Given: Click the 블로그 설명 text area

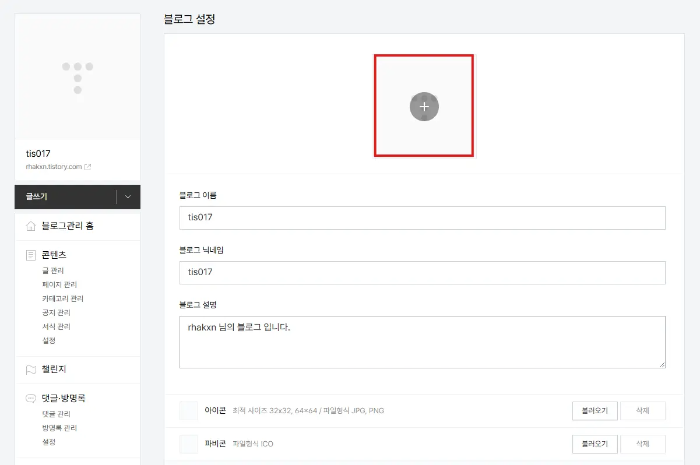Looking at the screenshot, I should (x=422, y=342).
